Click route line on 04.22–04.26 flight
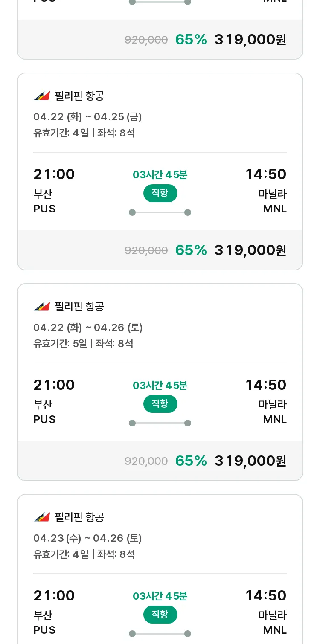Image resolution: width=320 pixels, height=644 pixels. tap(160, 423)
